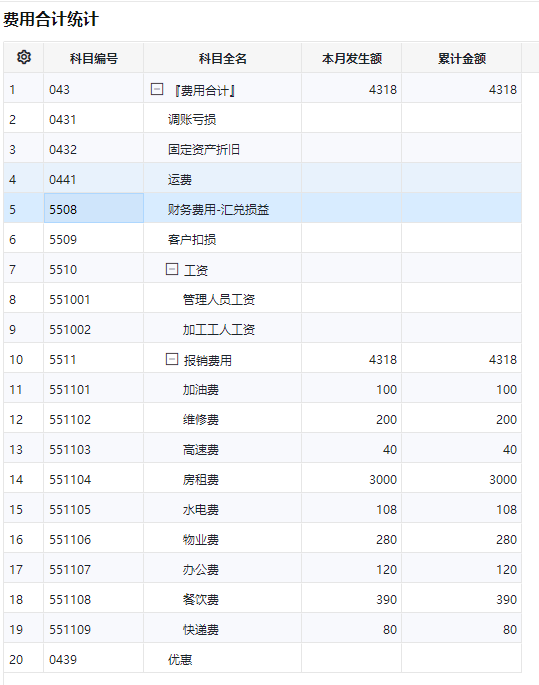Collapse the 工资 group

(172, 269)
